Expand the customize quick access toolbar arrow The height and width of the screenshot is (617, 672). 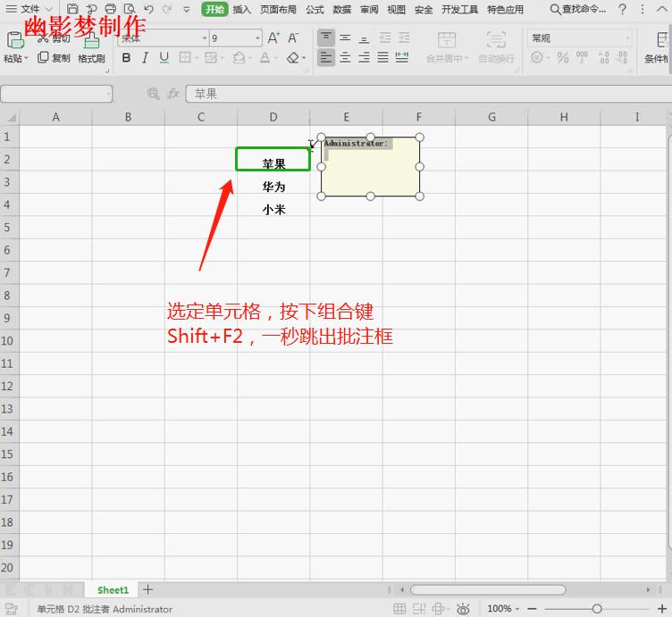(x=187, y=9)
